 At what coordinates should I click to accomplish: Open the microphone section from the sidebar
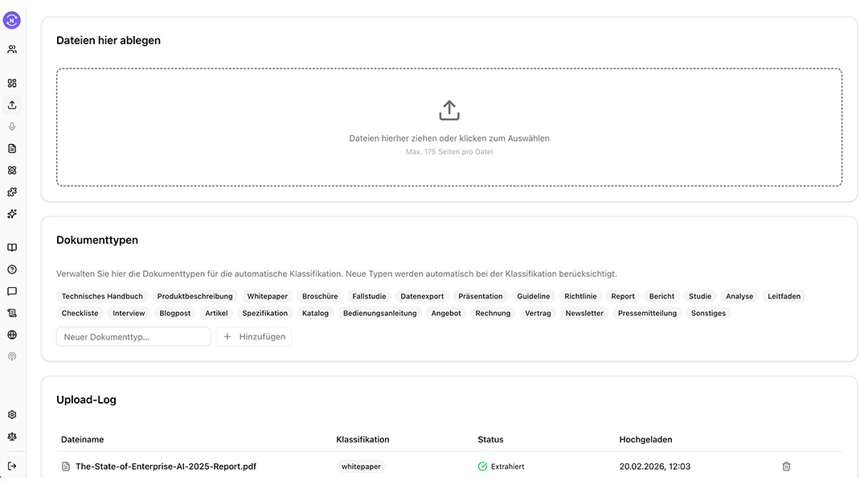(x=11, y=126)
